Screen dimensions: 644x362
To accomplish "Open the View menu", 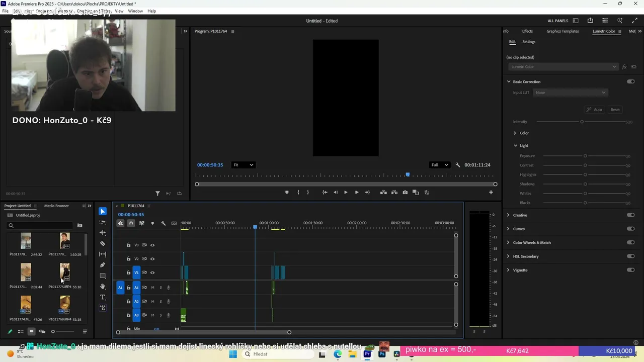I will pyautogui.click(x=119, y=11).
